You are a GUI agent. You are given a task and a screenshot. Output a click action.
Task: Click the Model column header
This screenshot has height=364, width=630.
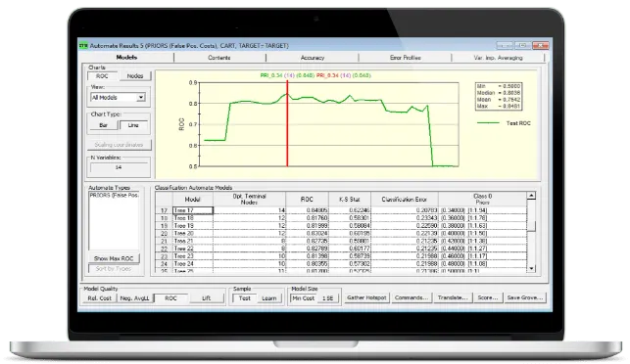click(192, 199)
